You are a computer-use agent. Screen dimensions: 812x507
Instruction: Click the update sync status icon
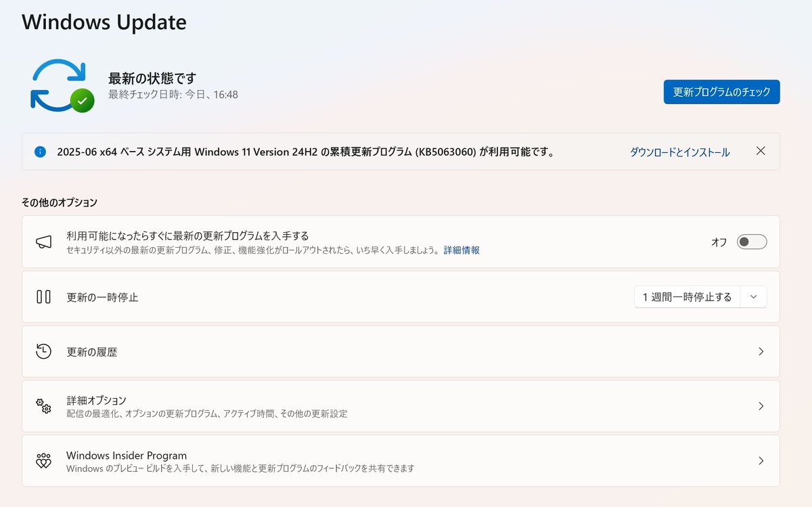[x=61, y=85]
